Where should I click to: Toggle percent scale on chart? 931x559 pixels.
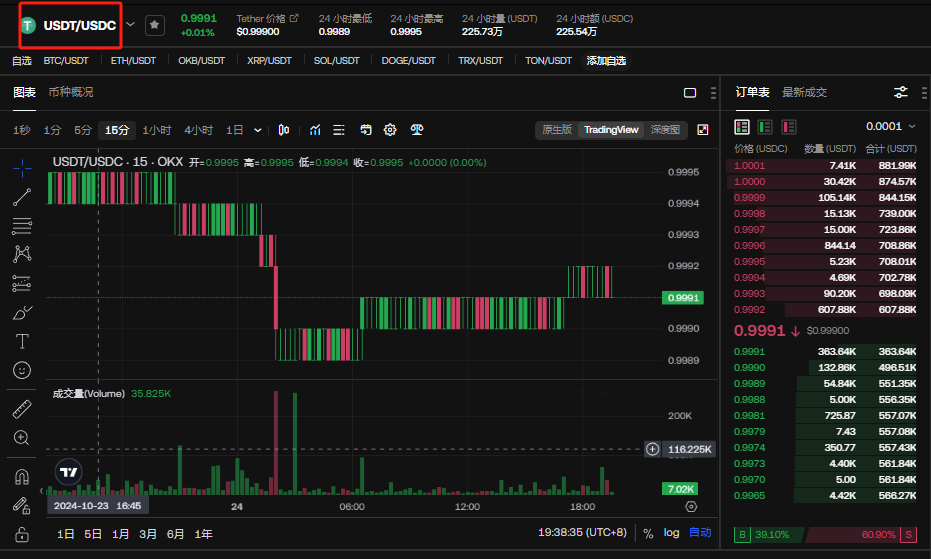(648, 533)
